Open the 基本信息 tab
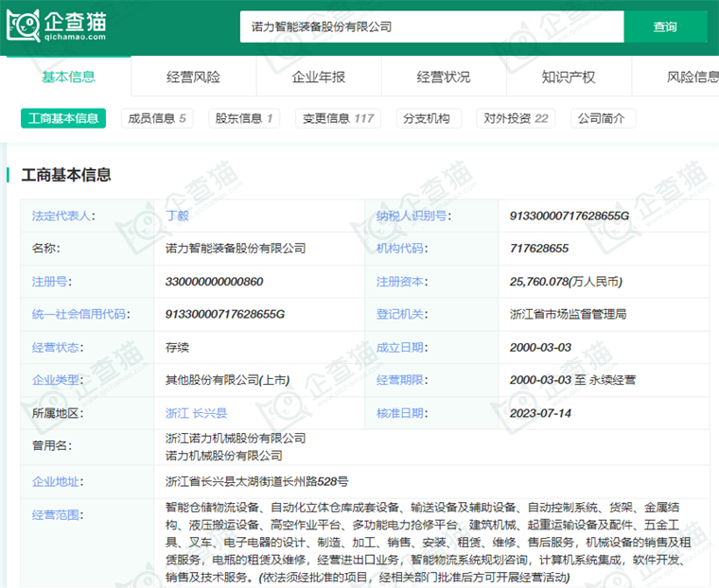This screenshot has width=719, height=588. (68, 77)
